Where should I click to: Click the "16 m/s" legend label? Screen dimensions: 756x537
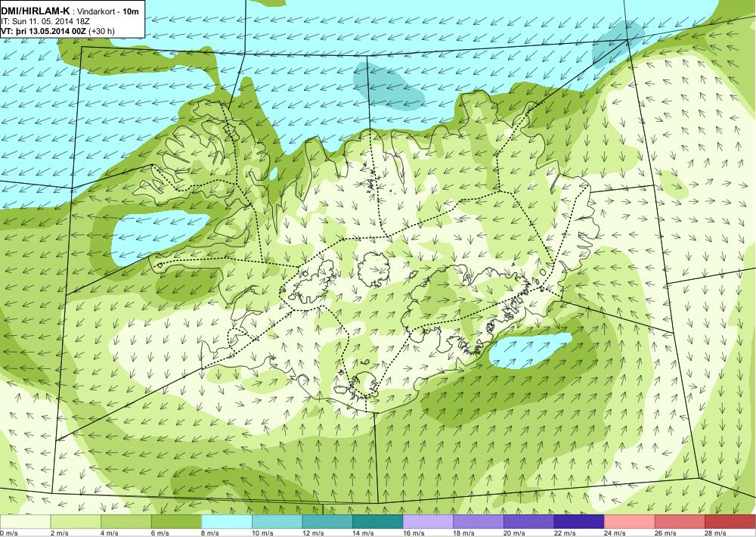[414, 533]
